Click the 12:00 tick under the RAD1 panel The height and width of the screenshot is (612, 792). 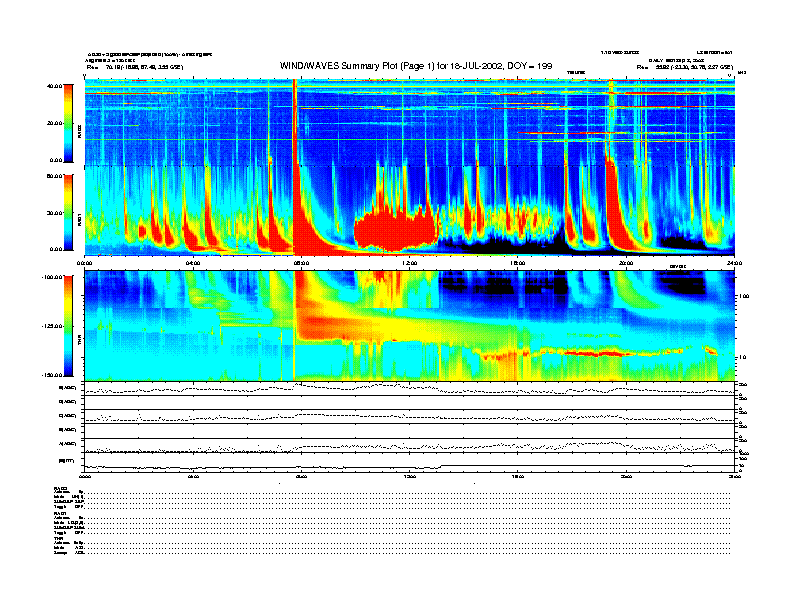coord(410,263)
